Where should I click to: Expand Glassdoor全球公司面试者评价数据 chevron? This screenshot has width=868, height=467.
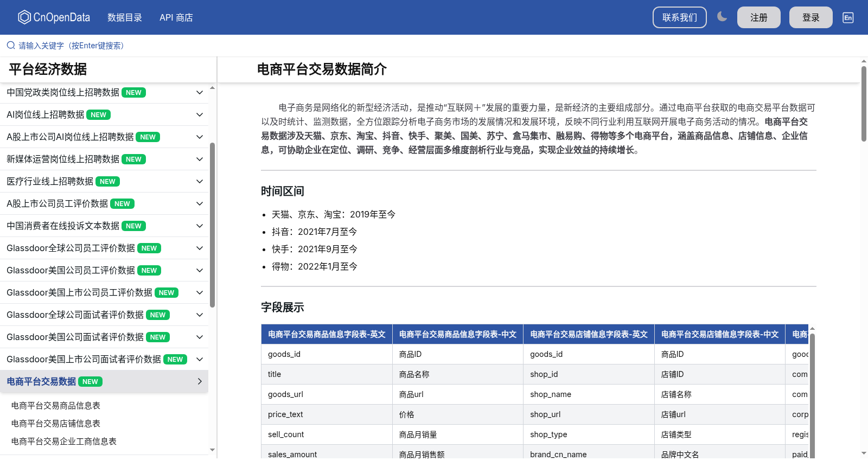pyautogui.click(x=200, y=315)
